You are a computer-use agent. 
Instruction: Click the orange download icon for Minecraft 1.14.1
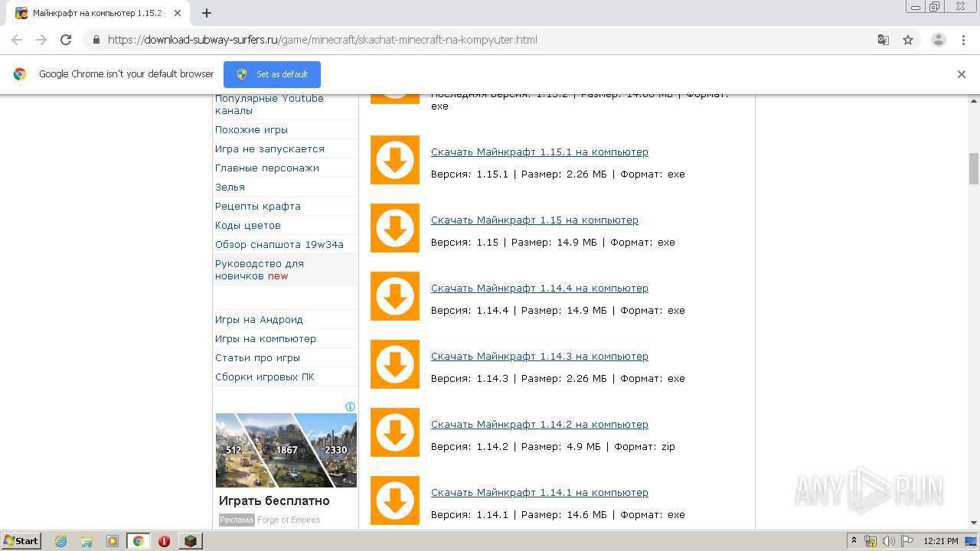coord(395,500)
